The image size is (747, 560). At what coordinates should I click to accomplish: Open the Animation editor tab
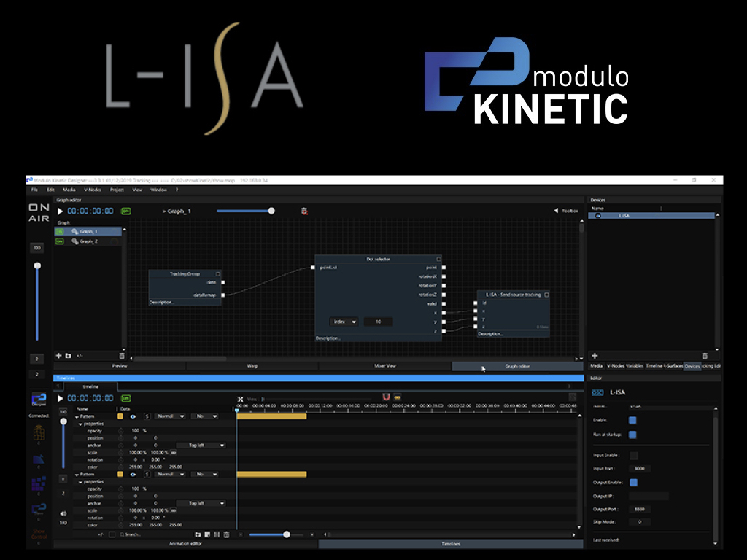186,543
